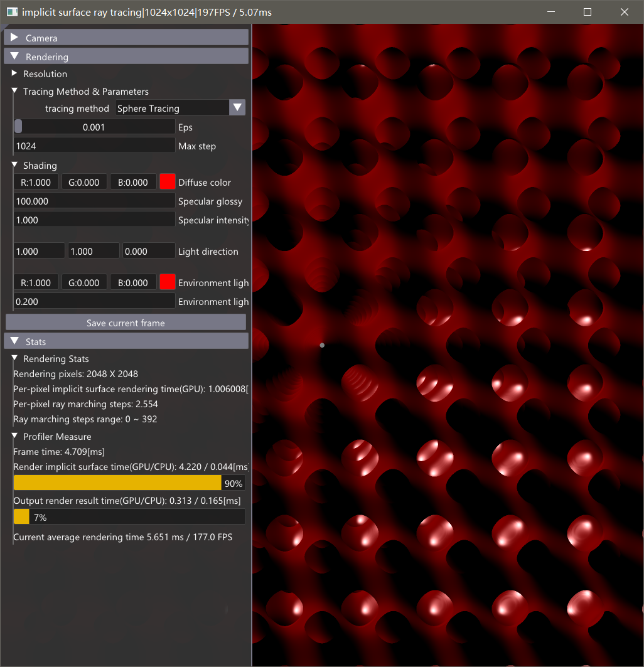Click the Stats header label
The image size is (644, 667).
tap(36, 341)
